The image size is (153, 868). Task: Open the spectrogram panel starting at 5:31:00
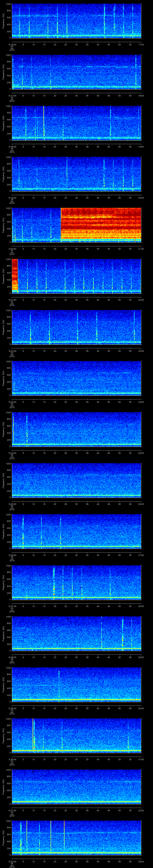point(77,787)
